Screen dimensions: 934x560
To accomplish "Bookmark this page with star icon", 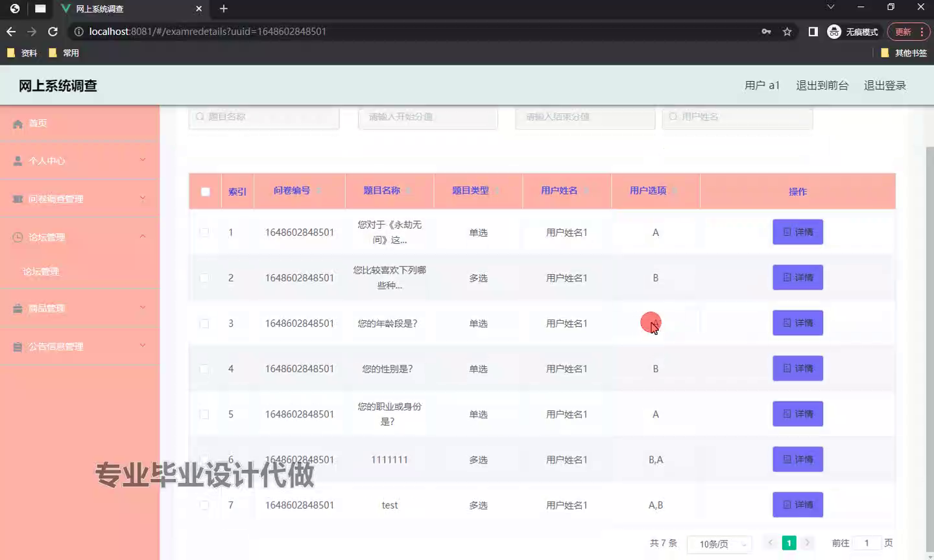I will pos(787,31).
